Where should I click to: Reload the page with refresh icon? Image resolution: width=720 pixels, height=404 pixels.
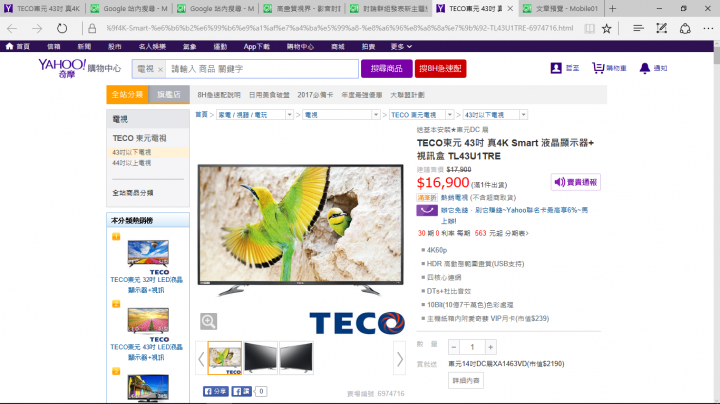tap(62, 28)
